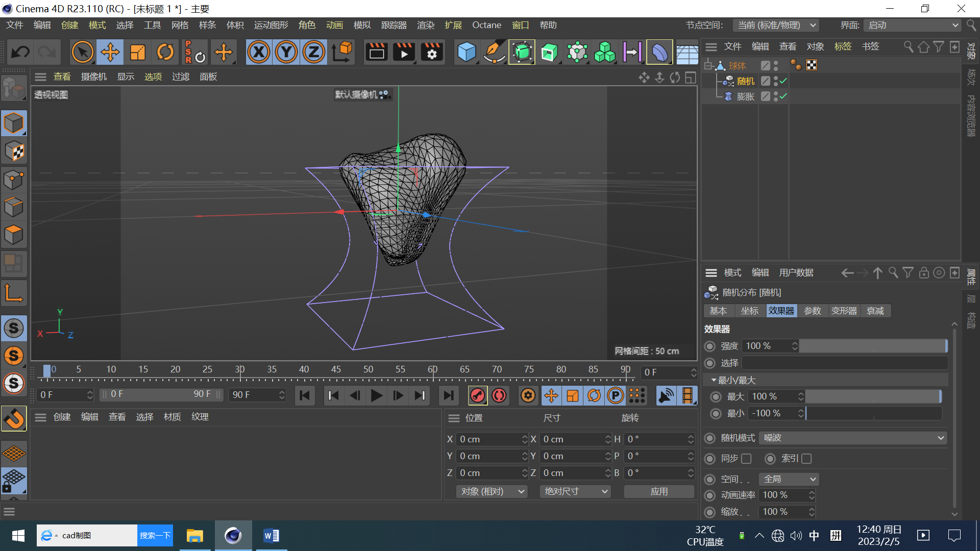
Task: Click the Undo arrow icon
Action: click(x=21, y=52)
